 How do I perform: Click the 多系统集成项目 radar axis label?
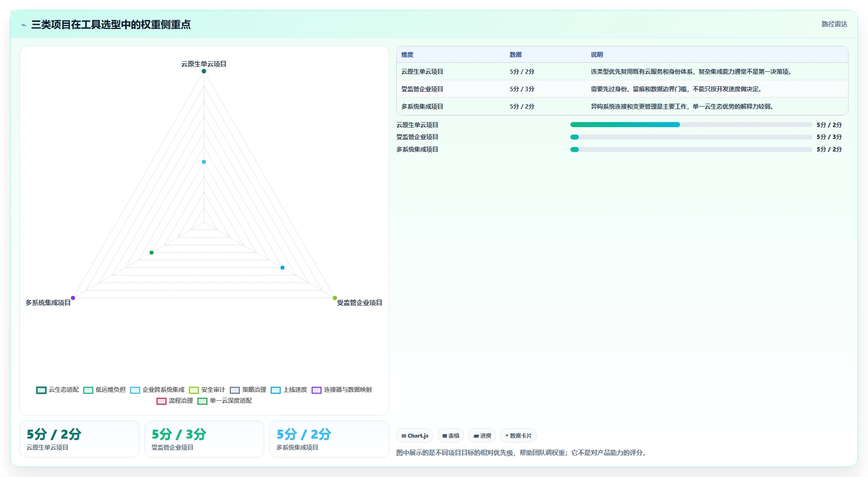coord(48,303)
